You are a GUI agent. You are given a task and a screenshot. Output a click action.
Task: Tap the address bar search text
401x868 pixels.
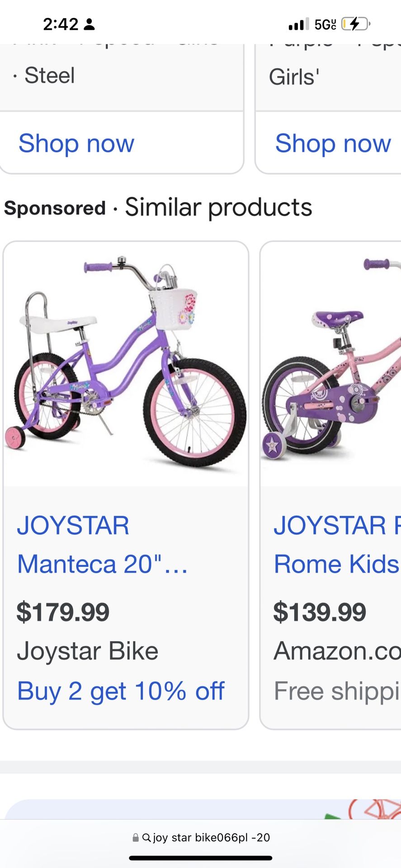(x=211, y=838)
